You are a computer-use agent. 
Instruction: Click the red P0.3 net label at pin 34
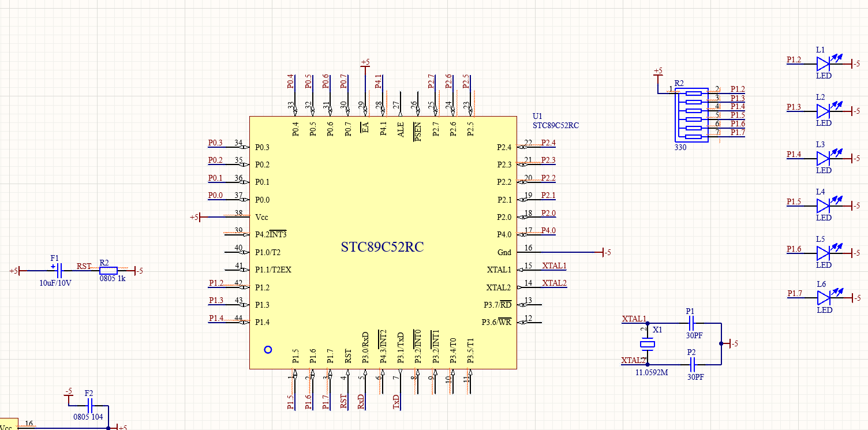pyautogui.click(x=215, y=143)
